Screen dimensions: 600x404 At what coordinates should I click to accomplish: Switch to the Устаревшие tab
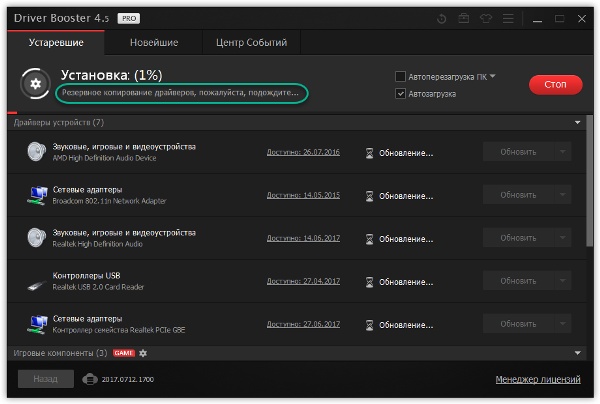pyautogui.click(x=56, y=42)
